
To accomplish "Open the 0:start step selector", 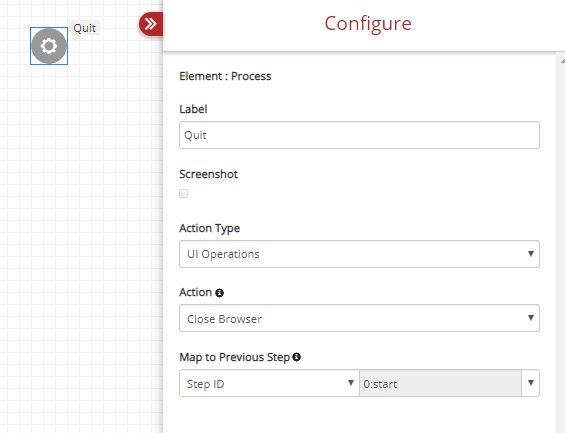I will tap(440, 383).
